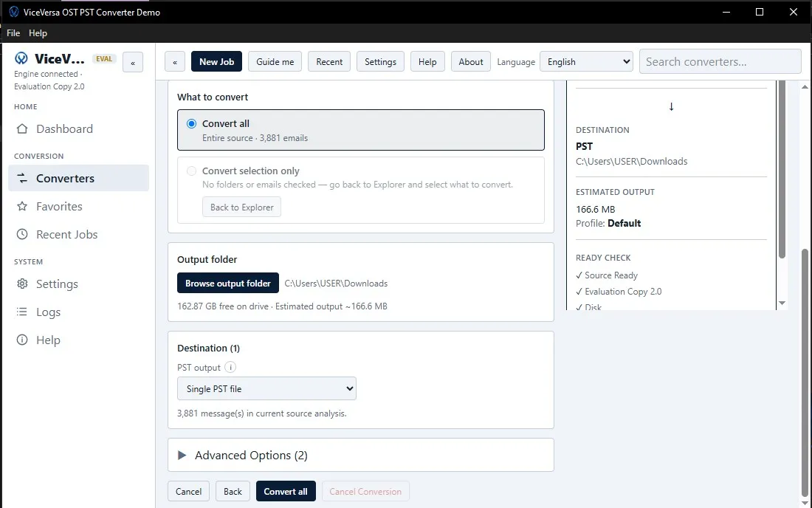Click the Settings toolbar button
The height and width of the screenshot is (508, 812).
point(380,61)
